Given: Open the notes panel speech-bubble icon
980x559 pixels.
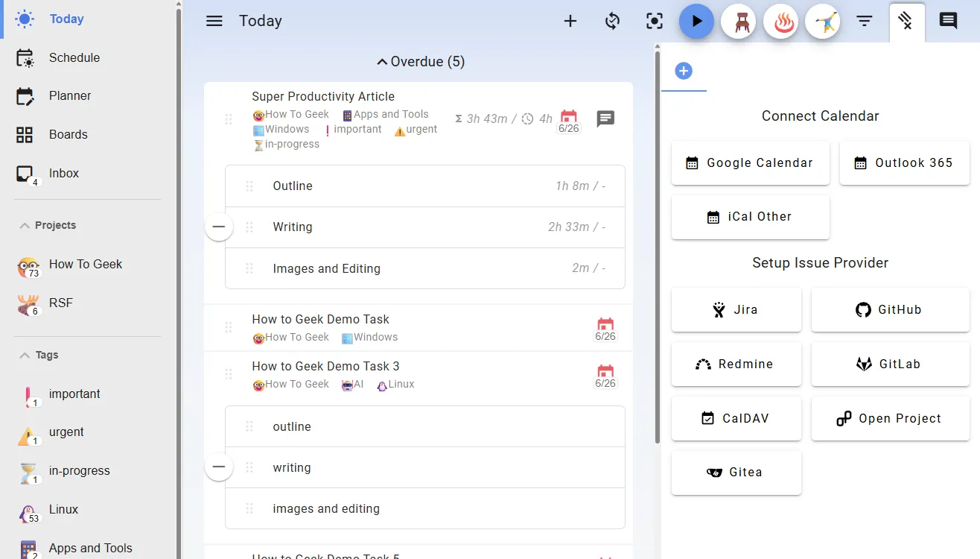Looking at the screenshot, I should [947, 21].
